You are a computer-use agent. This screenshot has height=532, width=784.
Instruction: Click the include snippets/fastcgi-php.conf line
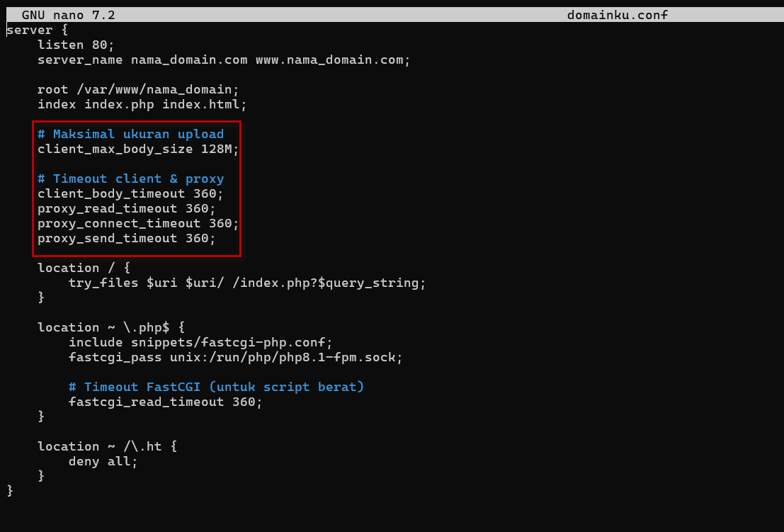200,342
